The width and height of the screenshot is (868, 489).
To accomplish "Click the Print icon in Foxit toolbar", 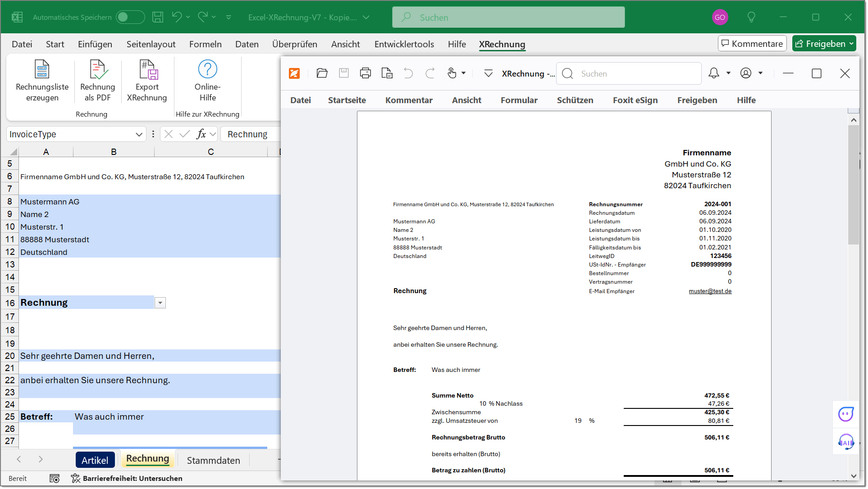I will [365, 73].
